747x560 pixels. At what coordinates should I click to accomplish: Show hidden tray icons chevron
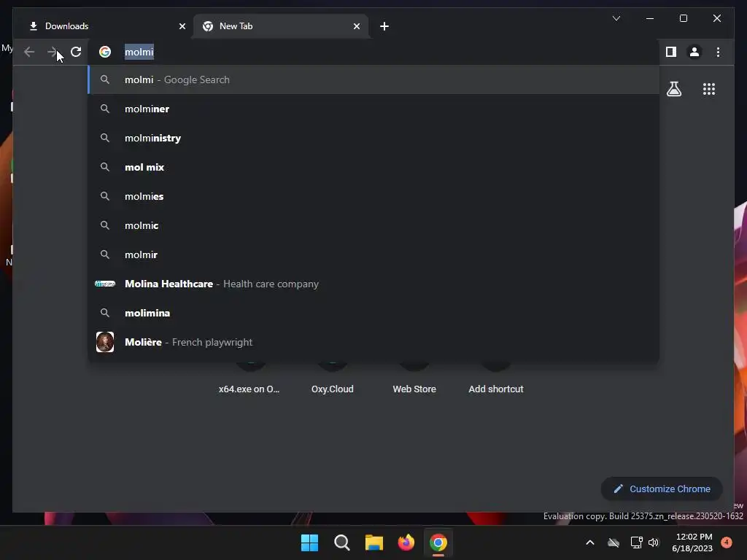coord(589,542)
